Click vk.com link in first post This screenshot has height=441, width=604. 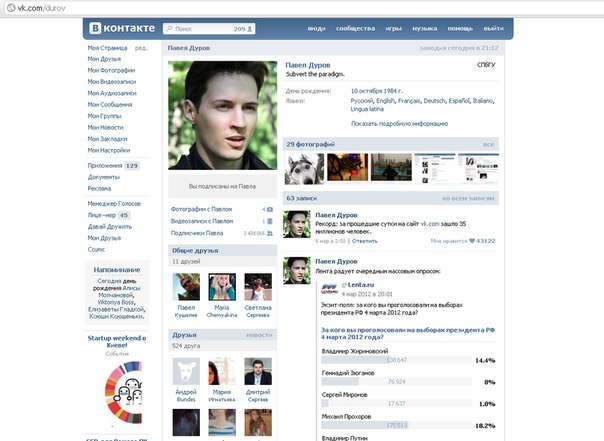pyautogui.click(x=430, y=224)
